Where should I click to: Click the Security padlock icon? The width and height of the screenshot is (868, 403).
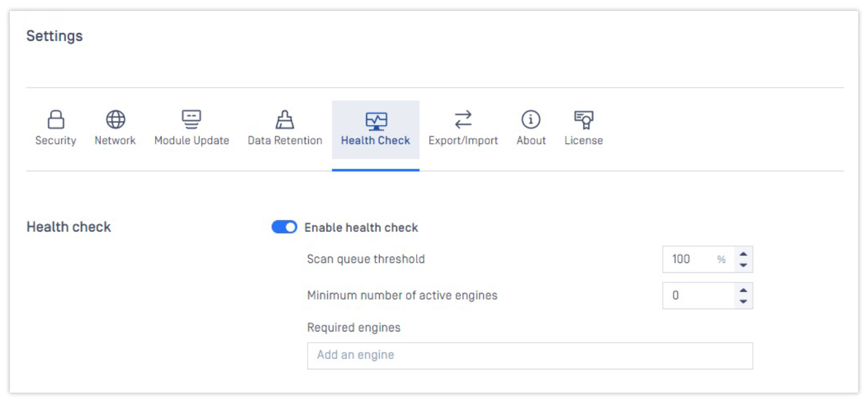pyautogui.click(x=56, y=119)
